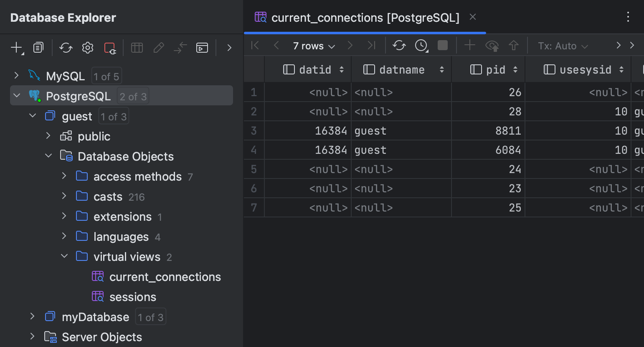Collapse the virtual views folder
The width and height of the screenshot is (644, 347).
pos(64,256)
